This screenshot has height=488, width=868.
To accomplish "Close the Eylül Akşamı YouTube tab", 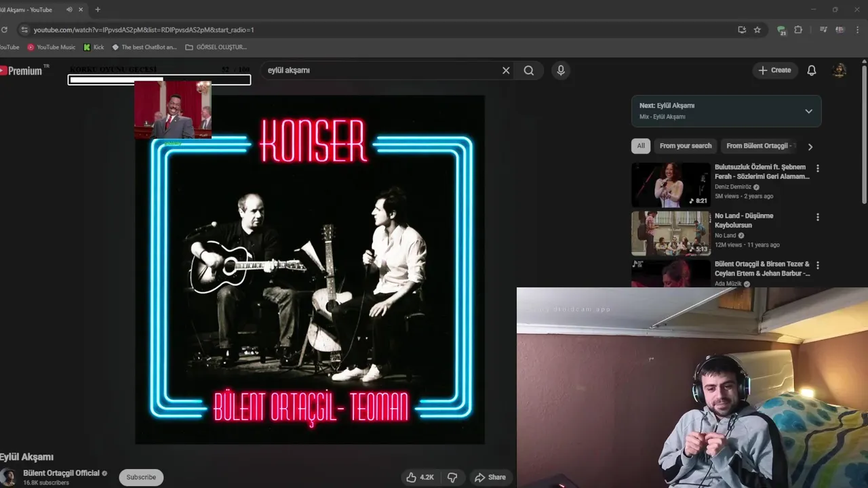I will [x=82, y=9].
